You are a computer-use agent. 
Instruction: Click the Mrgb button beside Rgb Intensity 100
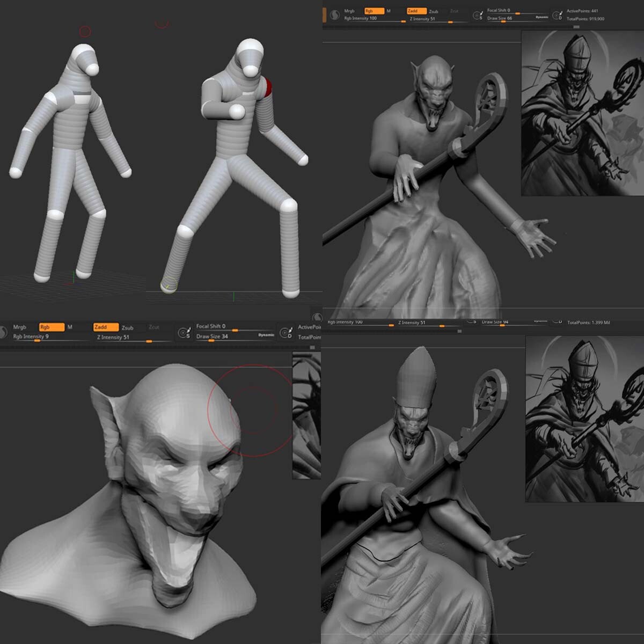point(349,11)
